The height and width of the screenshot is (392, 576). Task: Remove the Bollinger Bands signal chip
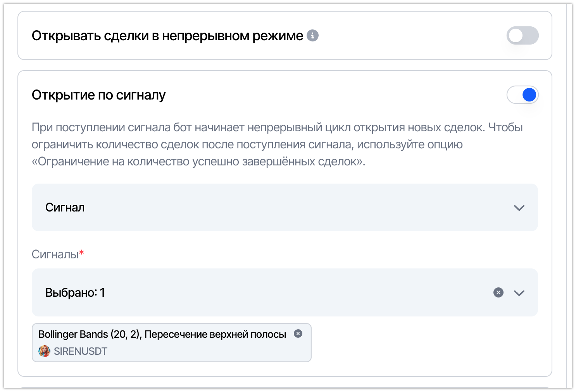(x=298, y=334)
